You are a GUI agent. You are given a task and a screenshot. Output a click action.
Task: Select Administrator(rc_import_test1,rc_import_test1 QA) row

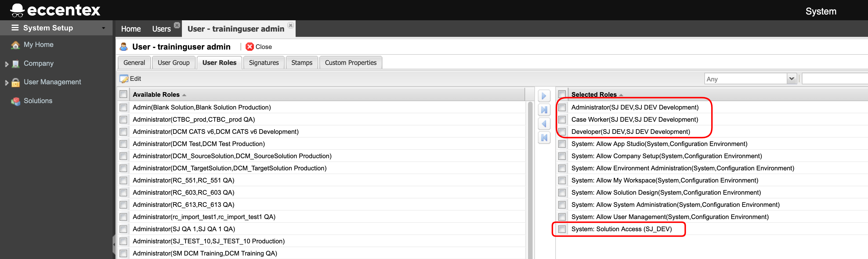(x=322, y=217)
